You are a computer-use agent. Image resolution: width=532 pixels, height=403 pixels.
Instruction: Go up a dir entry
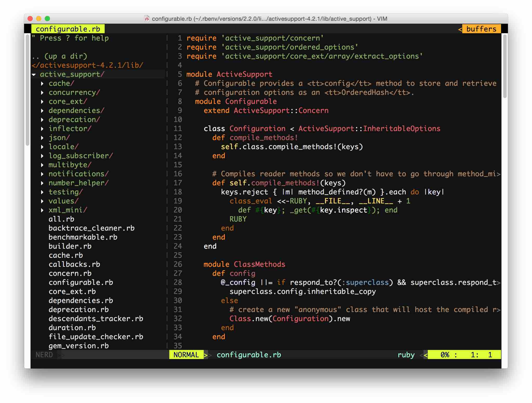click(x=59, y=56)
